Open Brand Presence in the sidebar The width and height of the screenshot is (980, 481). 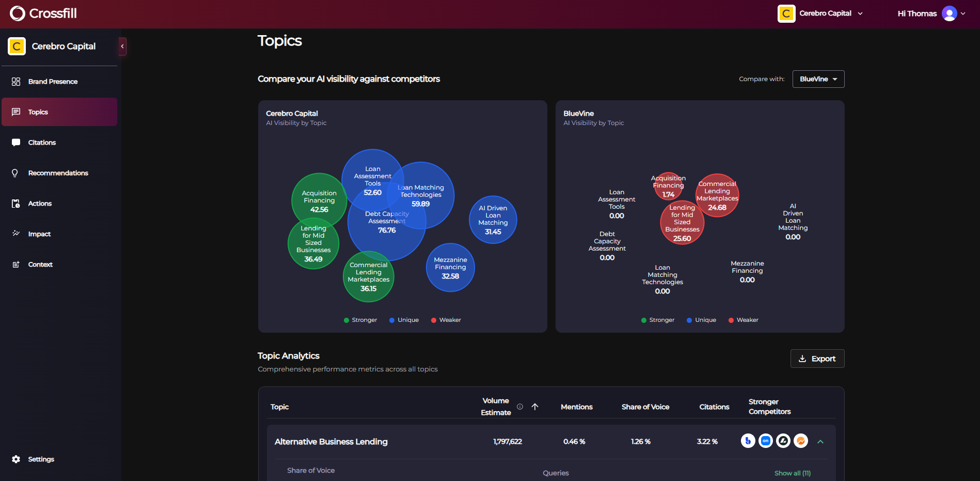click(x=59, y=82)
